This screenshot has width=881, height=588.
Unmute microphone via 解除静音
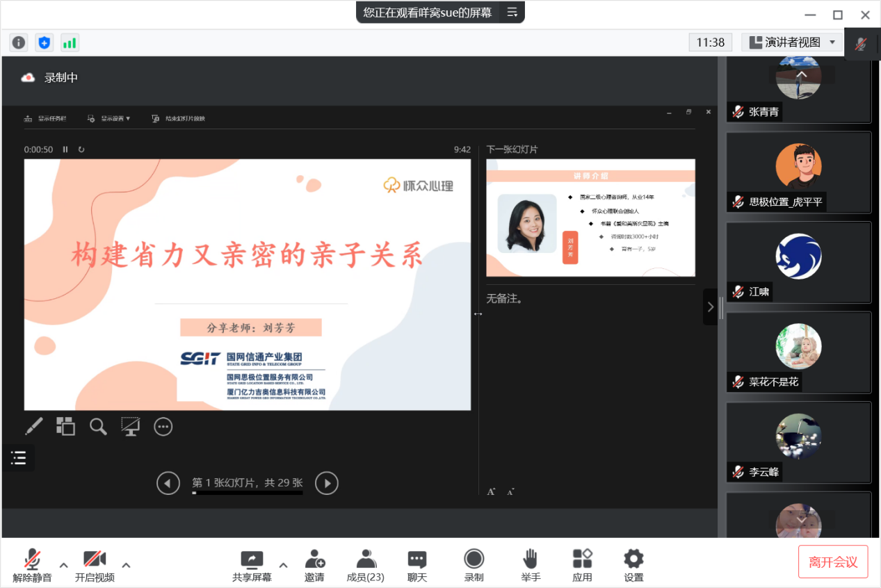click(32, 565)
